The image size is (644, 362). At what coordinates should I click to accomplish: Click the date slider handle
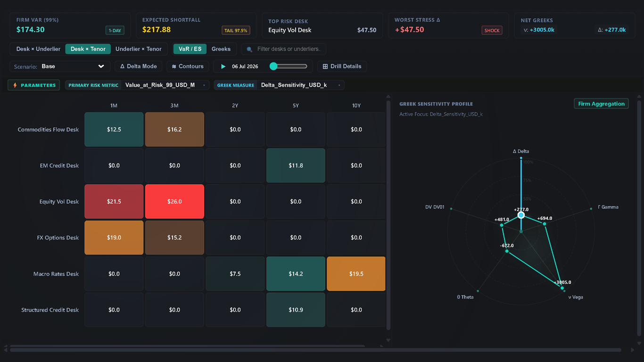273,66
